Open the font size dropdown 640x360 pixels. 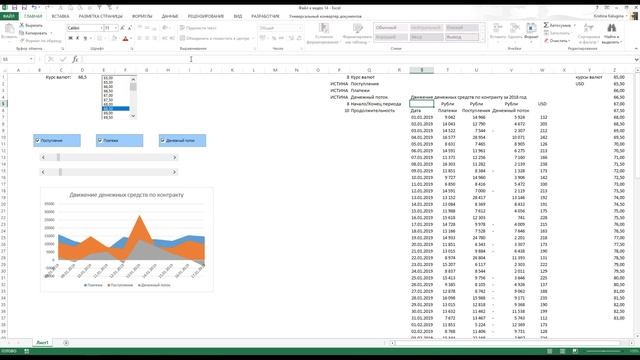click(116, 28)
